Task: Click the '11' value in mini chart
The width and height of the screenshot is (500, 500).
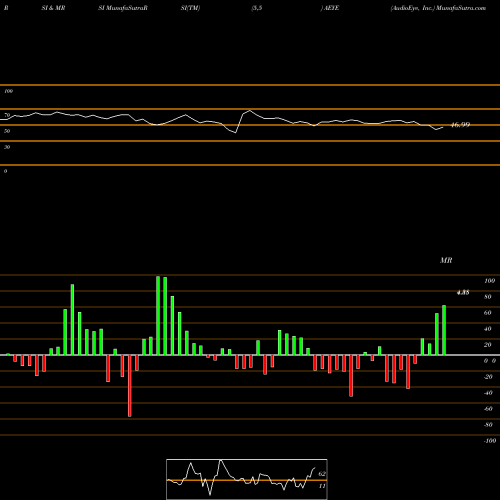Action: 322,486
